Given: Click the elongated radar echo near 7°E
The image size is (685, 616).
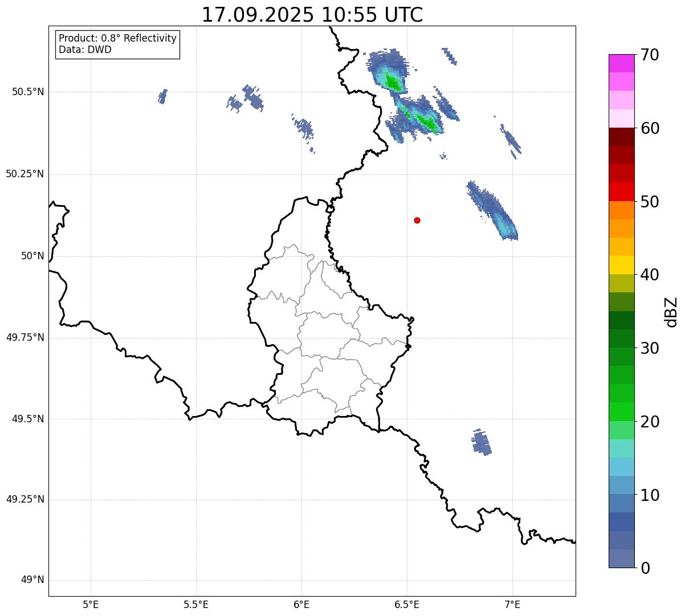Looking at the screenshot, I should coord(492,210).
